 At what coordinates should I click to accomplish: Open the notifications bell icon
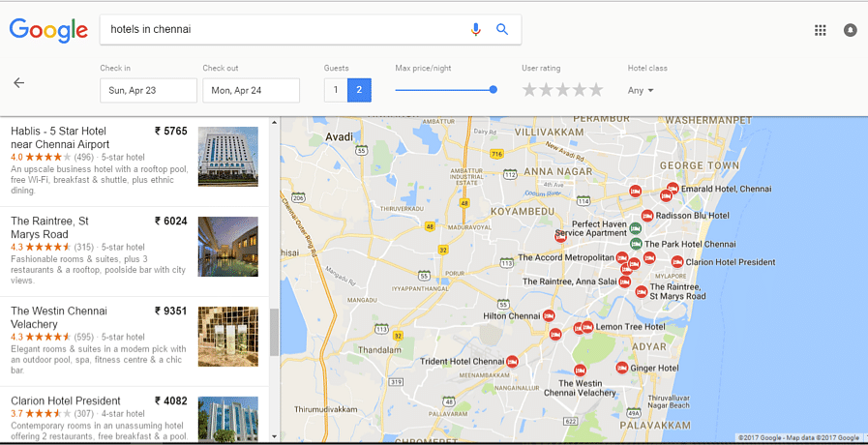pyautogui.click(x=851, y=30)
